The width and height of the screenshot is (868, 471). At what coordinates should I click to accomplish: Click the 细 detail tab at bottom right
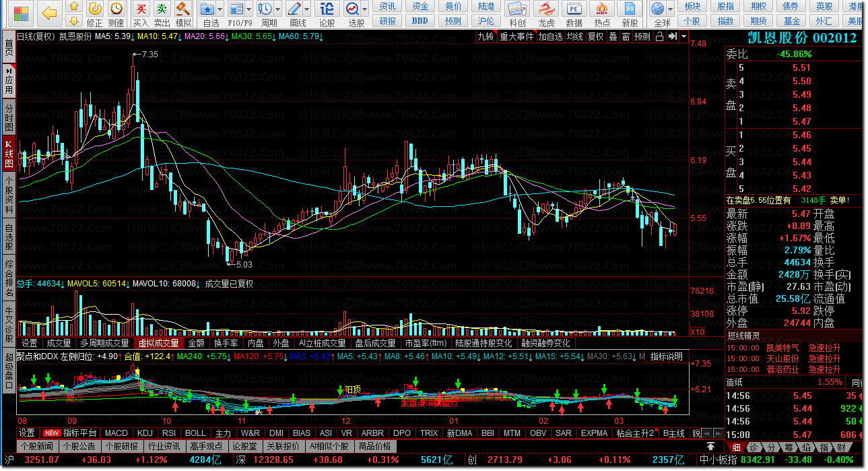(x=737, y=447)
